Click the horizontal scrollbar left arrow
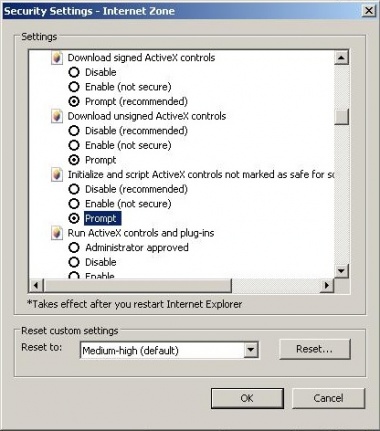The height and width of the screenshot is (431, 380). pos(36,286)
